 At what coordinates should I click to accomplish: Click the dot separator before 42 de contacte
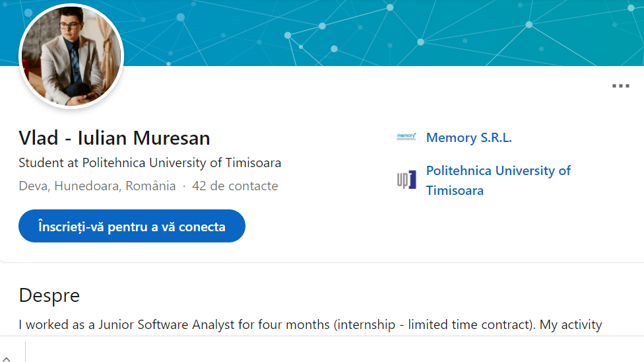click(184, 186)
